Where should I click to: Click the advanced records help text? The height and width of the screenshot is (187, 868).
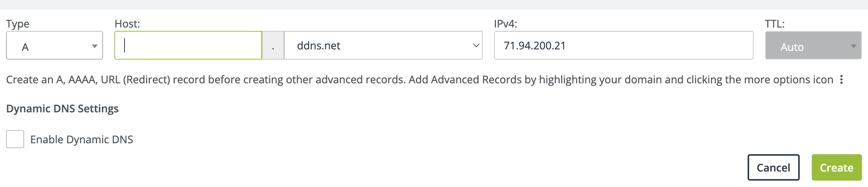click(x=419, y=80)
